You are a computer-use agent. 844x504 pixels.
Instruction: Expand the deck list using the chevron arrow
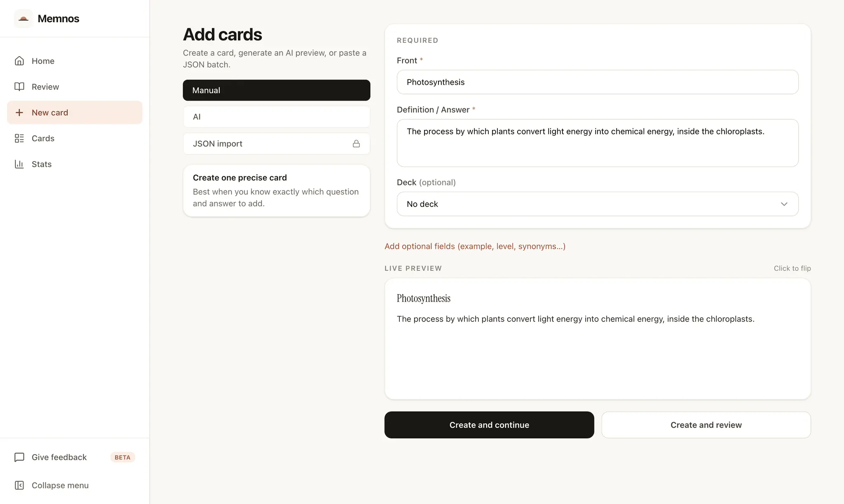pos(784,204)
